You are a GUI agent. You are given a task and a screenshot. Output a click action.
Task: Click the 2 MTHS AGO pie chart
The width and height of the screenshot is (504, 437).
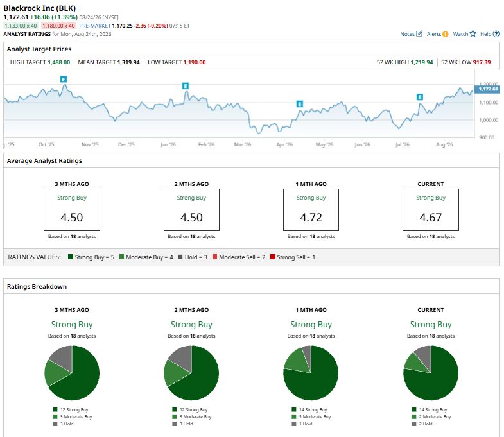pyautogui.click(x=191, y=373)
